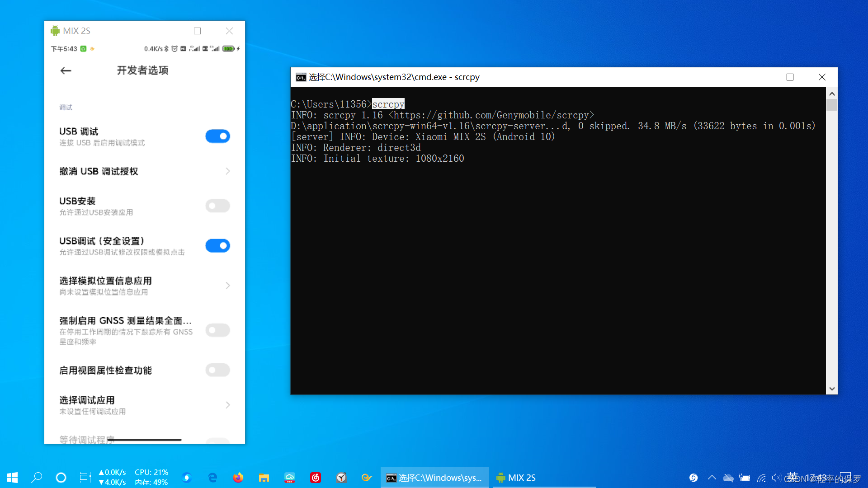Image resolution: width=868 pixels, height=488 pixels.
Task: Open 撤消 USB 调试授权 chevron
Action: [x=227, y=171]
